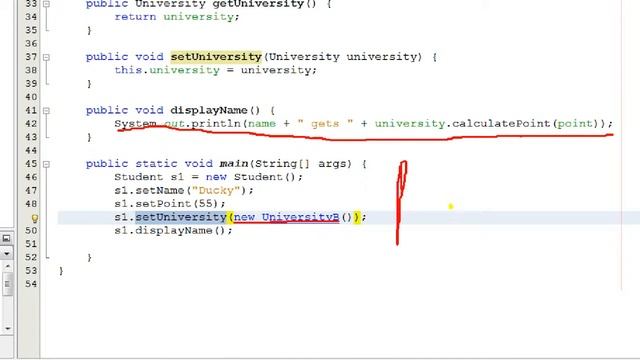Image resolution: width=640 pixels, height=360 pixels.
Task: Collapse the setUniversity method fold at line 37
Action: (x=47, y=57)
